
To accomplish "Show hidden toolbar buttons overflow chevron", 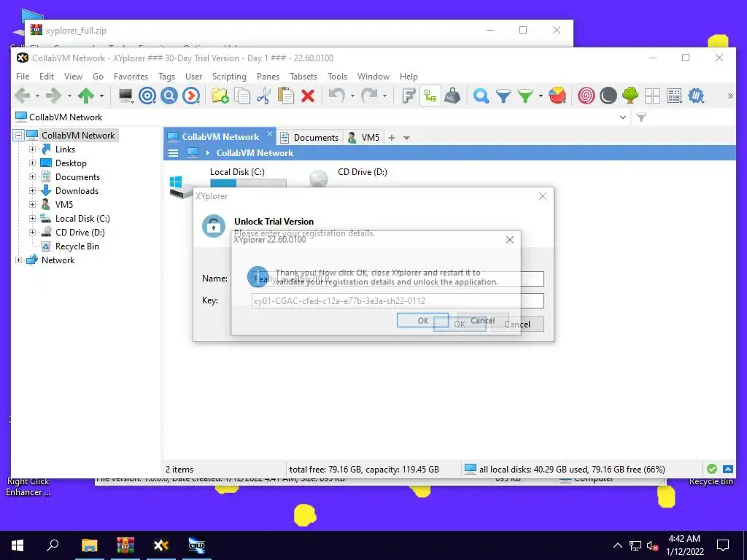I will 729,96.
